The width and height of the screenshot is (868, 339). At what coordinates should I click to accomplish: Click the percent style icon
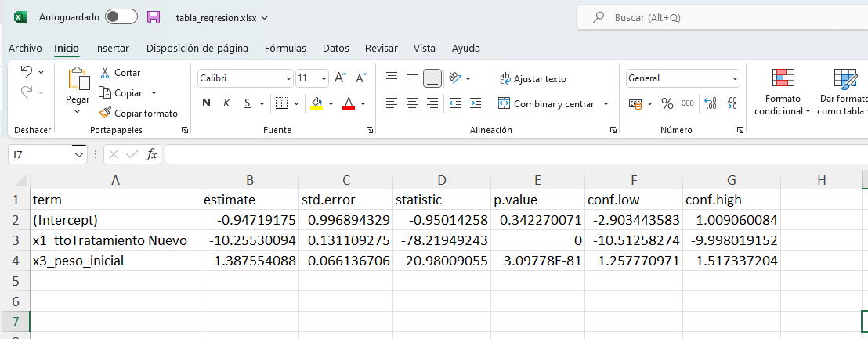click(x=667, y=103)
